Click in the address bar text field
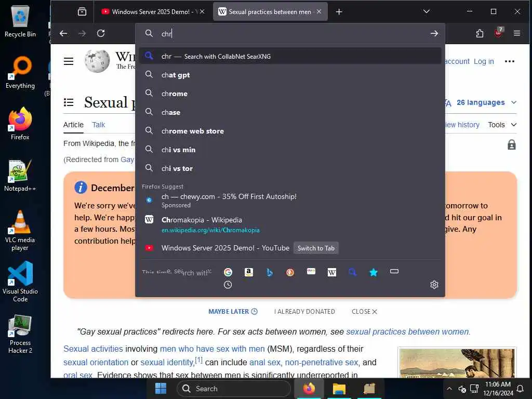Viewport: 532px width, 399px height. point(292,33)
